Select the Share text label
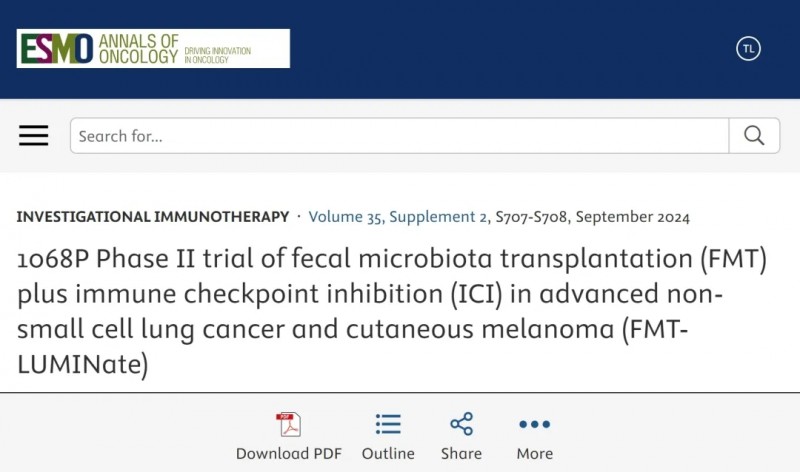This screenshot has width=800, height=472. (461, 454)
